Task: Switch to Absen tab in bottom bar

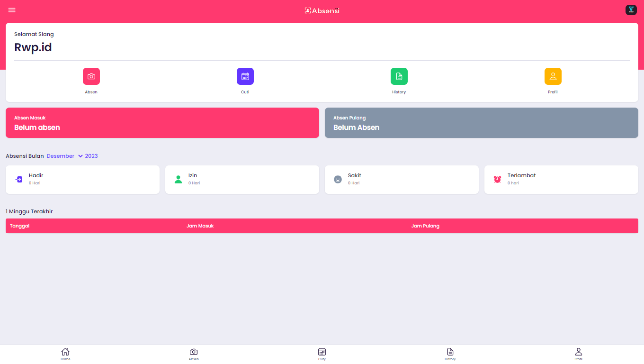Action: click(194, 354)
